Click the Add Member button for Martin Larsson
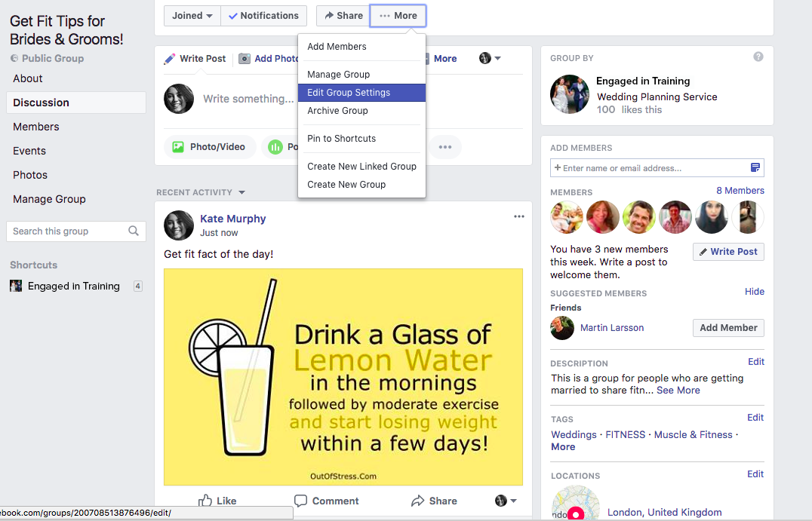Viewport: 812px width, 521px height. pyautogui.click(x=727, y=328)
